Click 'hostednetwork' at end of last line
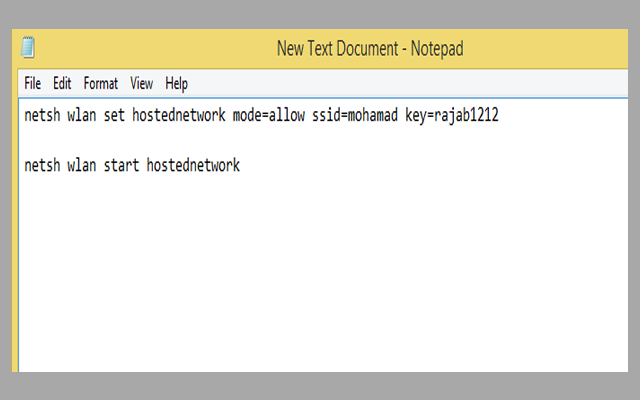The image size is (640, 400). point(193,165)
